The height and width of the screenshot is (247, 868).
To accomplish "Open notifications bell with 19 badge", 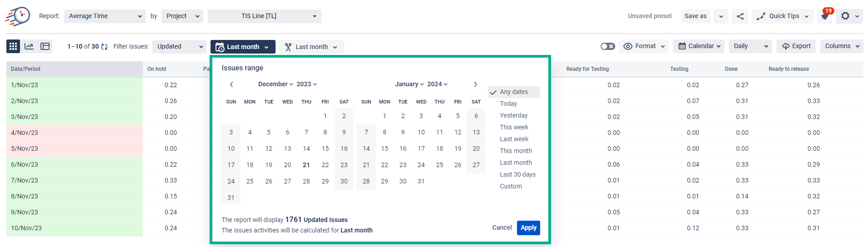I will pos(825,16).
